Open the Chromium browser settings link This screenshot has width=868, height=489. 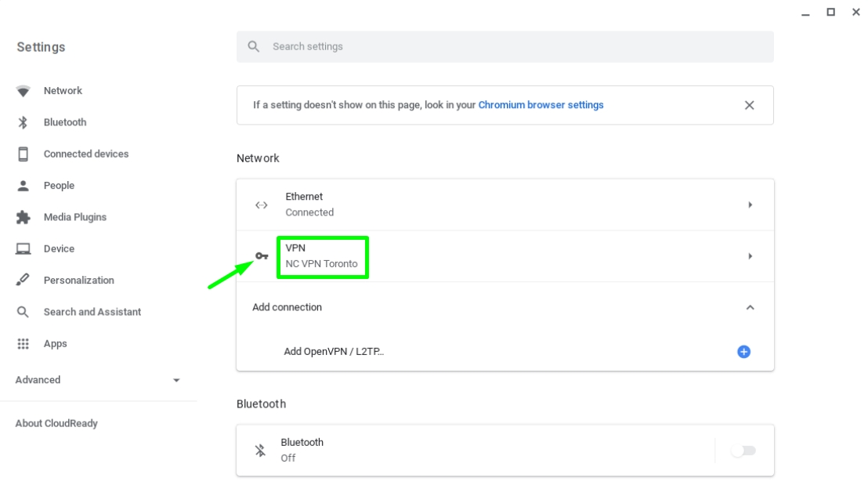(x=541, y=105)
